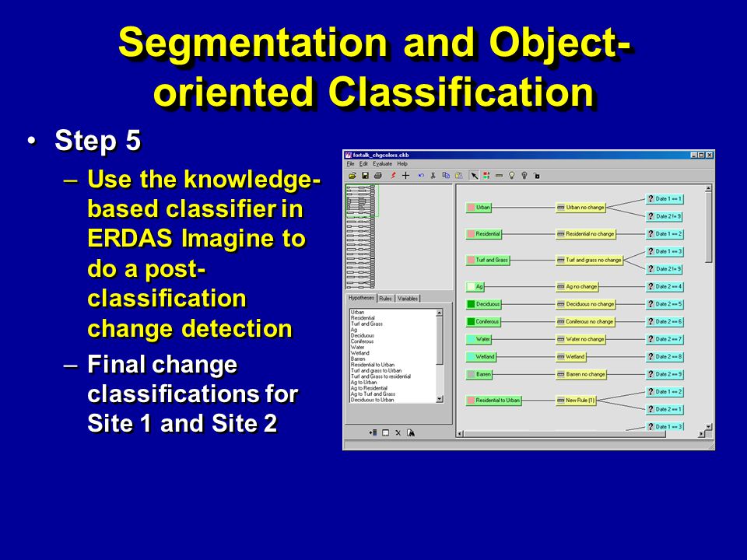Screen dimensions: 747x560
Task: Click rule icon on 'Urban no change' node
Action: coord(561,208)
